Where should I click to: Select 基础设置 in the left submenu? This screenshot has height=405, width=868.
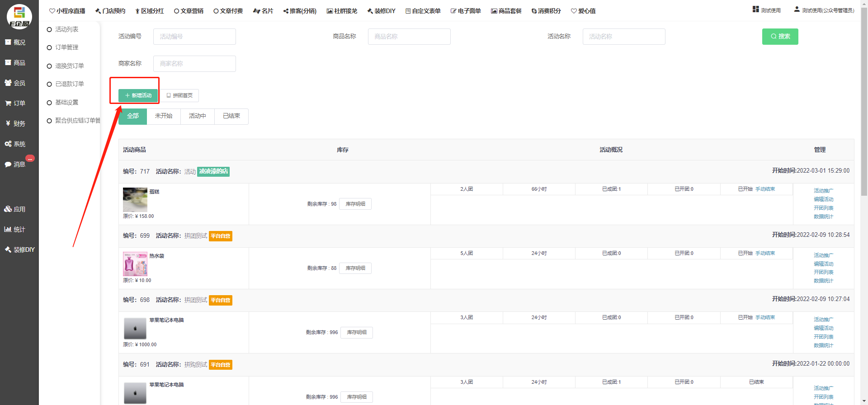66,103
